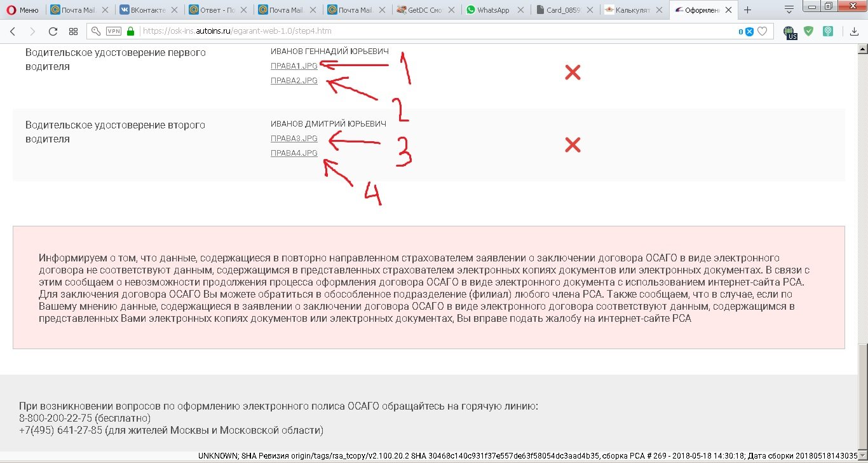Screen dimensions: 868x463
Task: Open the Speed Dial grid icon
Action: click(73, 31)
